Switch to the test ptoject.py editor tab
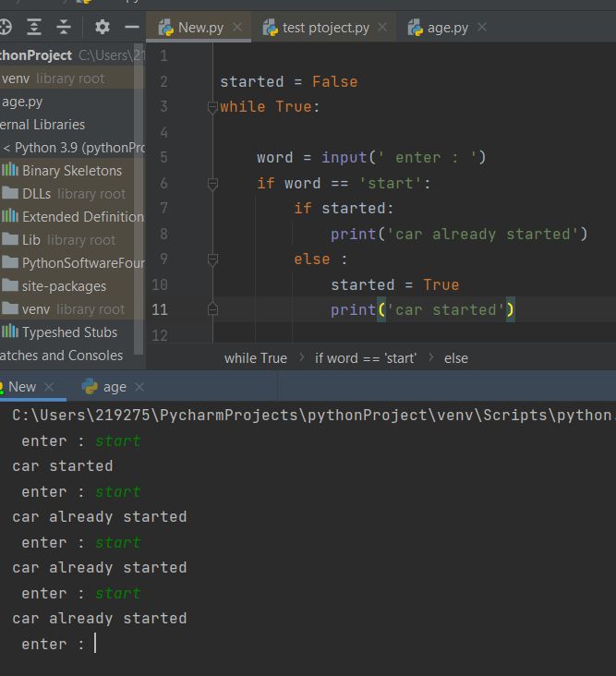Screen dimensions: 616x676 coord(326,28)
